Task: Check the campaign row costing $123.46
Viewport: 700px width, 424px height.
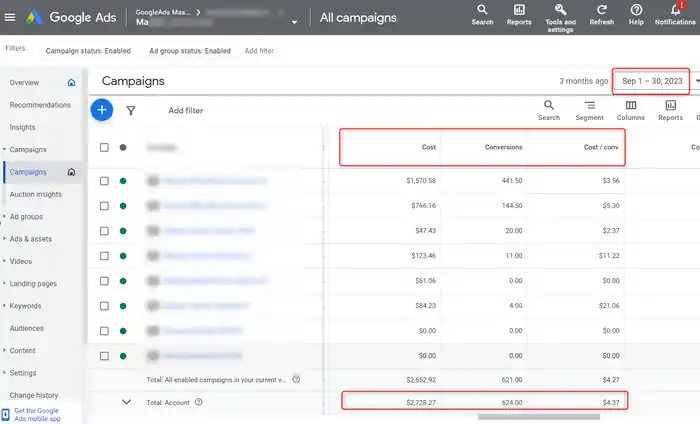Action: click(x=104, y=256)
